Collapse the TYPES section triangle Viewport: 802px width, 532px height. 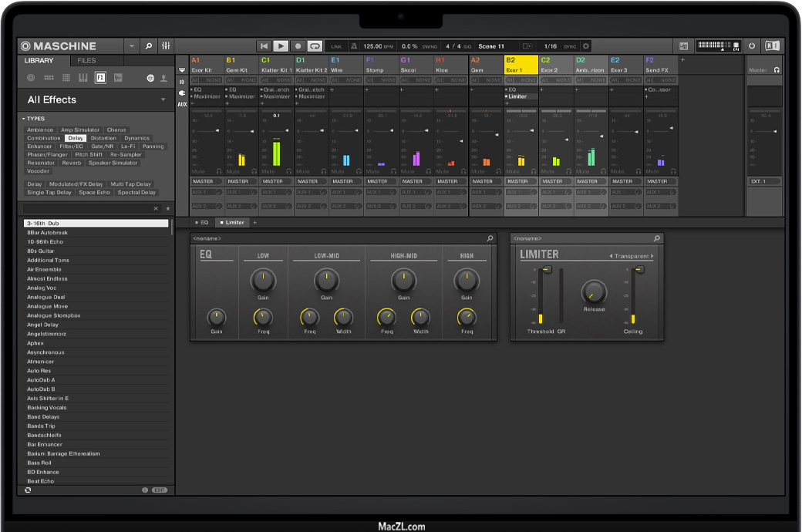23,119
